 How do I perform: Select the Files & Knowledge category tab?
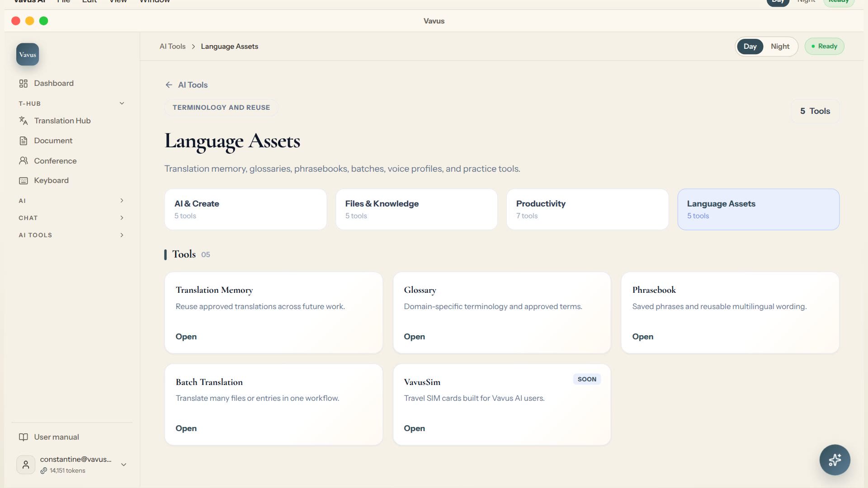click(416, 209)
